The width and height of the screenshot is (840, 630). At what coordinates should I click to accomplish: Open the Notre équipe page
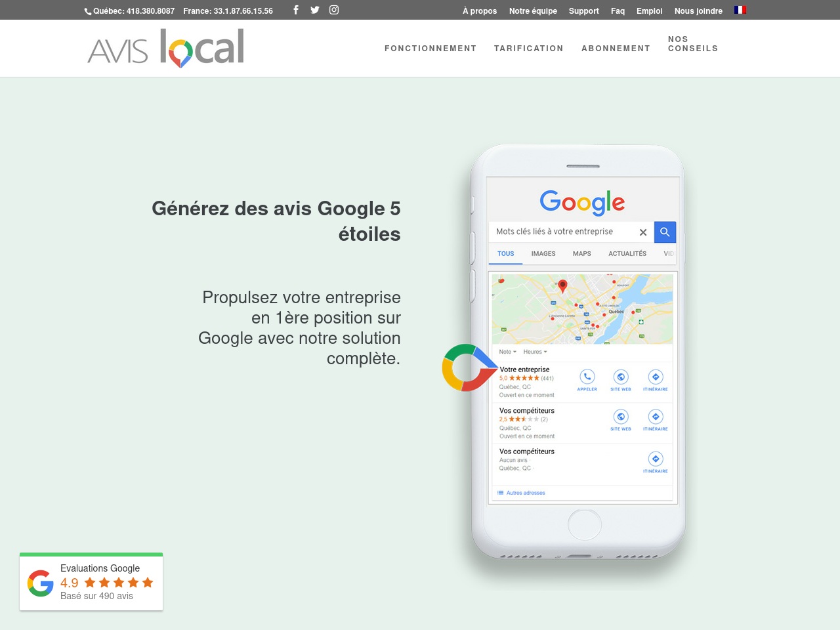pyautogui.click(x=533, y=11)
